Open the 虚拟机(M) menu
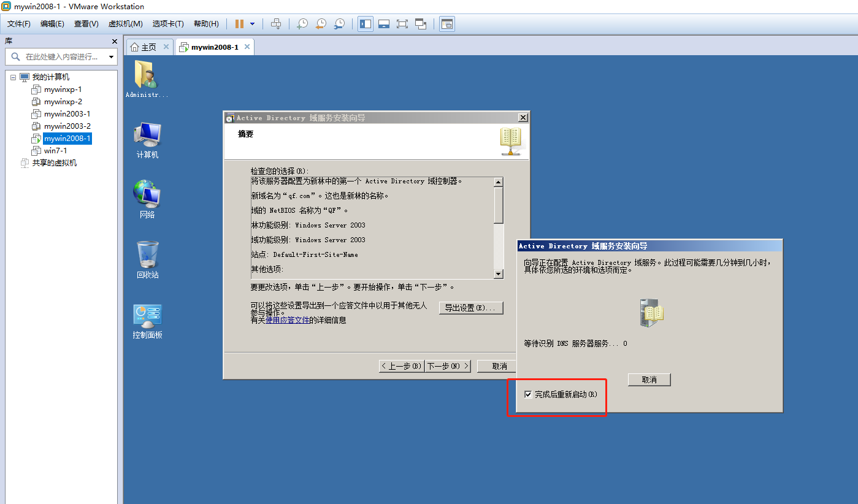 125,24
